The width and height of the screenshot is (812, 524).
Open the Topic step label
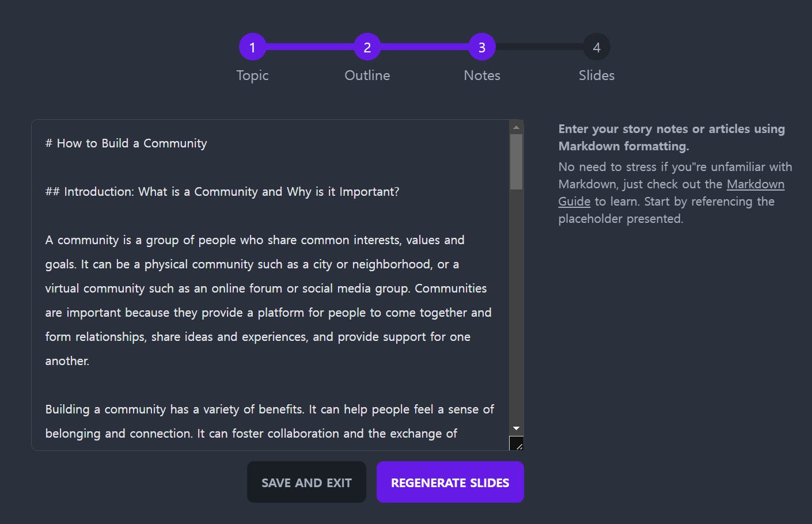252,75
